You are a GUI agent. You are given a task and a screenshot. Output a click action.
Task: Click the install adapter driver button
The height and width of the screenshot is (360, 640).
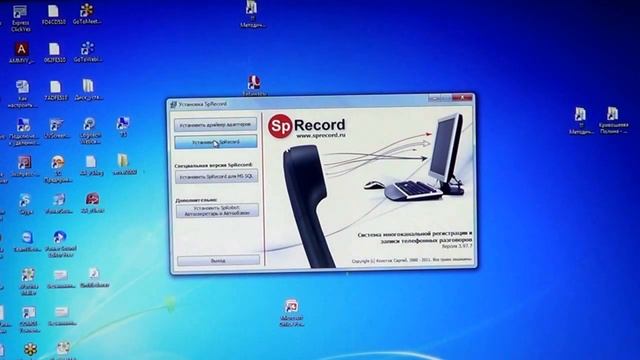tap(216, 124)
